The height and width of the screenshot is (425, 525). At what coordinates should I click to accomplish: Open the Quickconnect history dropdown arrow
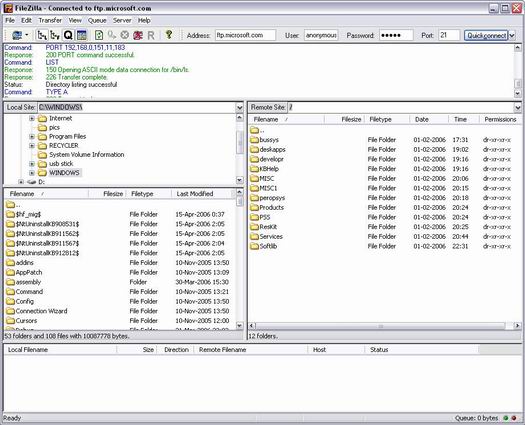(x=512, y=35)
